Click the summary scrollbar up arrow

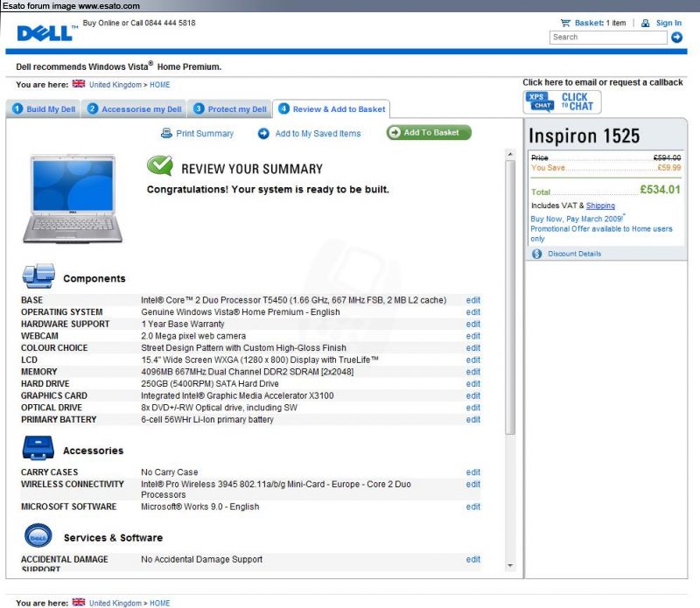(x=510, y=154)
